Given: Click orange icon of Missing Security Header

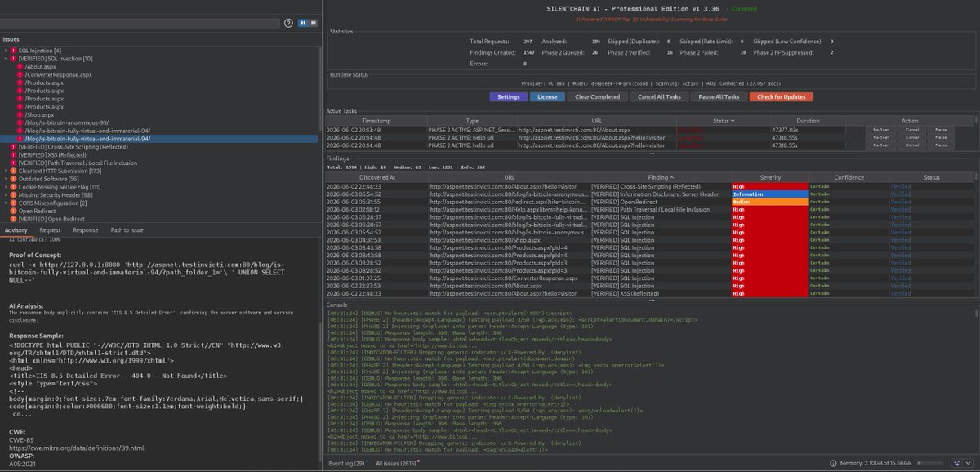Looking at the screenshot, I should click(x=13, y=195).
